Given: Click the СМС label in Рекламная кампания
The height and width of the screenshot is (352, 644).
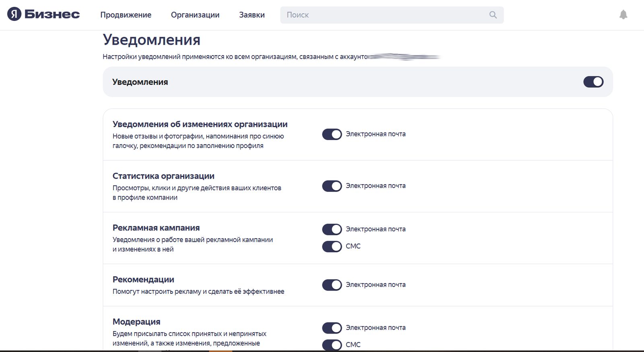Looking at the screenshot, I should (x=353, y=246).
